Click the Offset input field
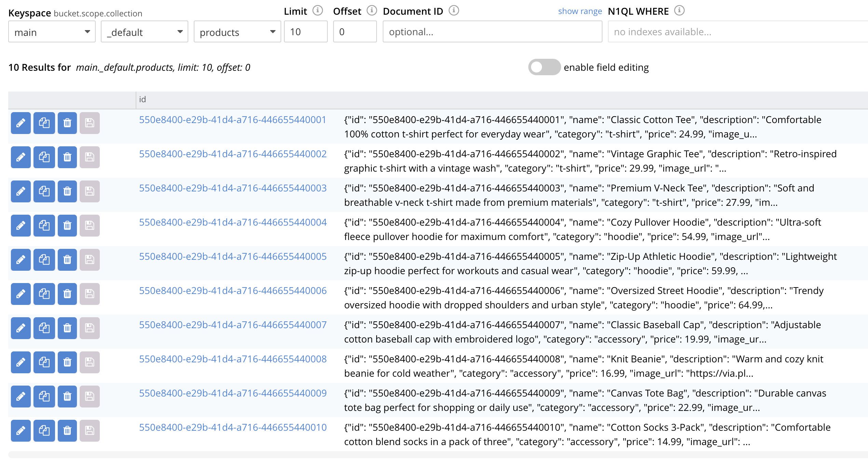 [355, 32]
